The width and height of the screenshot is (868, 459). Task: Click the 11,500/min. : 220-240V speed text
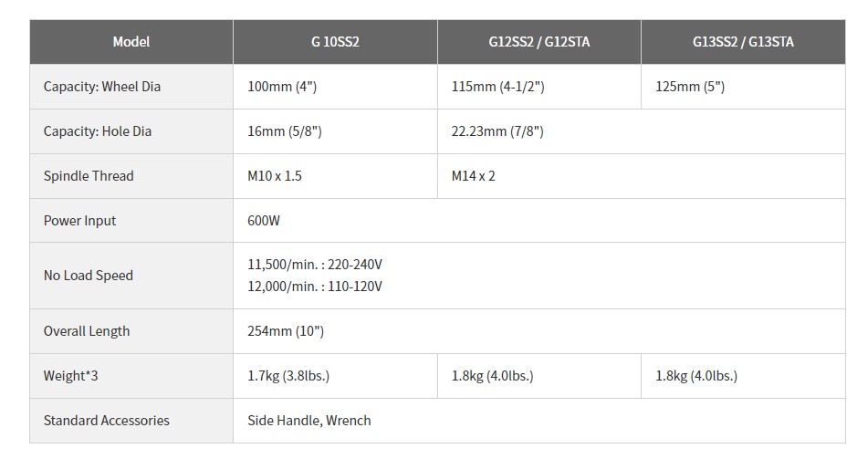tap(314, 265)
